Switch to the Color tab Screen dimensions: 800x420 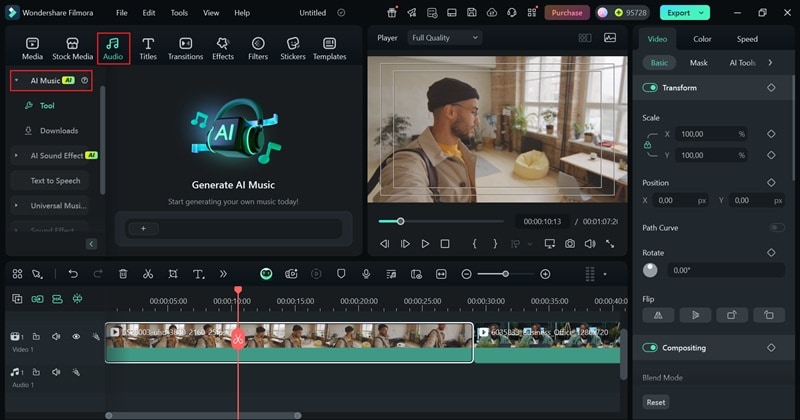702,39
